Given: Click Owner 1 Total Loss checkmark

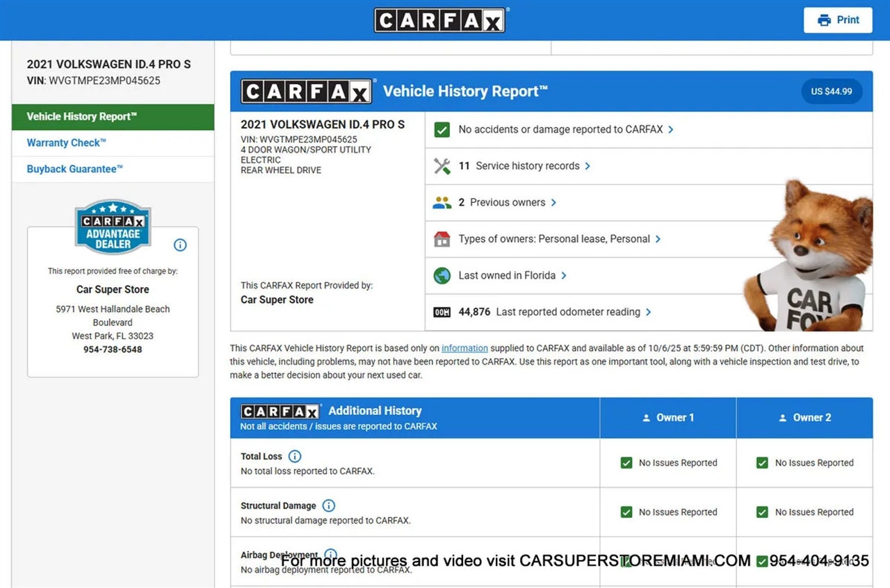Looking at the screenshot, I should (x=626, y=463).
